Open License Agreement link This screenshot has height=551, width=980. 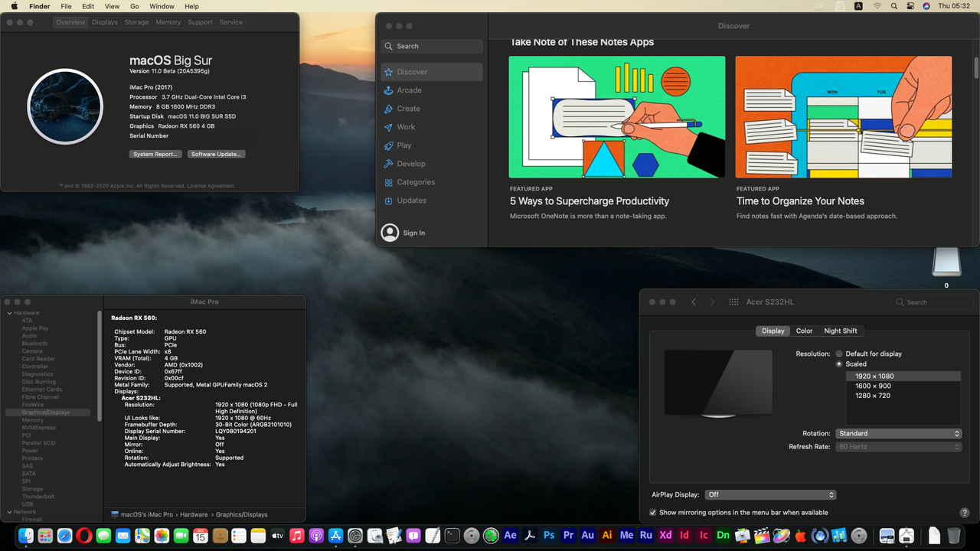211,186
